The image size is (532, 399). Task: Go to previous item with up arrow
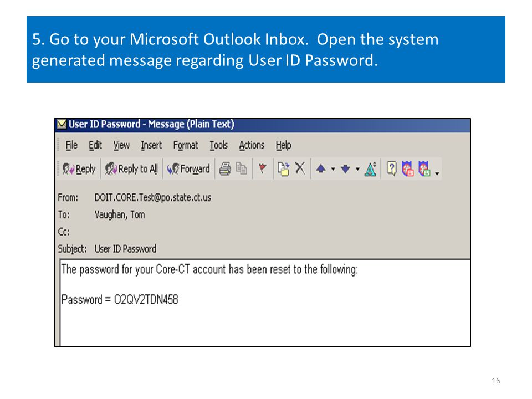[x=321, y=168]
